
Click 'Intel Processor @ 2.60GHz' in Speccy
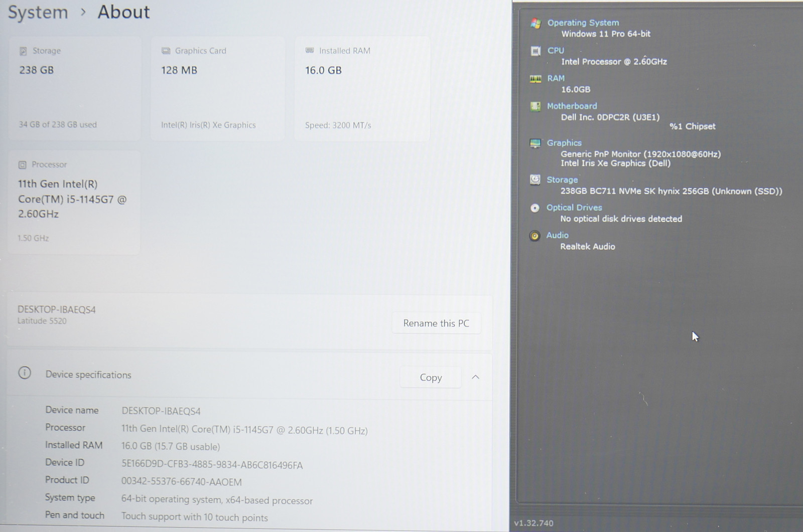tap(614, 61)
